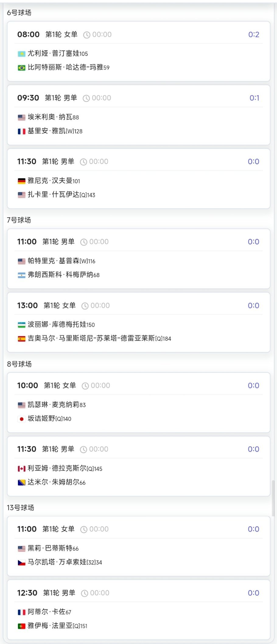Click the Japan flag beside 坂诘姬野
Screen dimensions: 277x644
[x=21, y=419]
